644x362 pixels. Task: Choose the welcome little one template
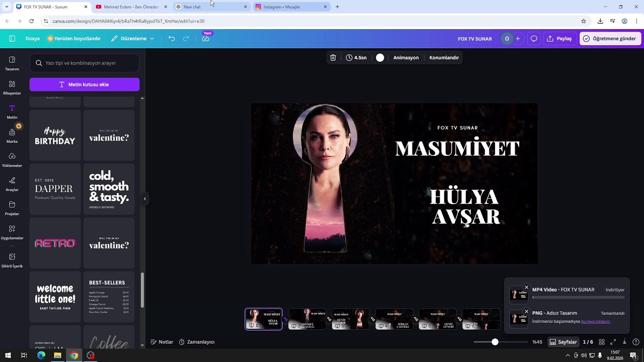pos(55,297)
